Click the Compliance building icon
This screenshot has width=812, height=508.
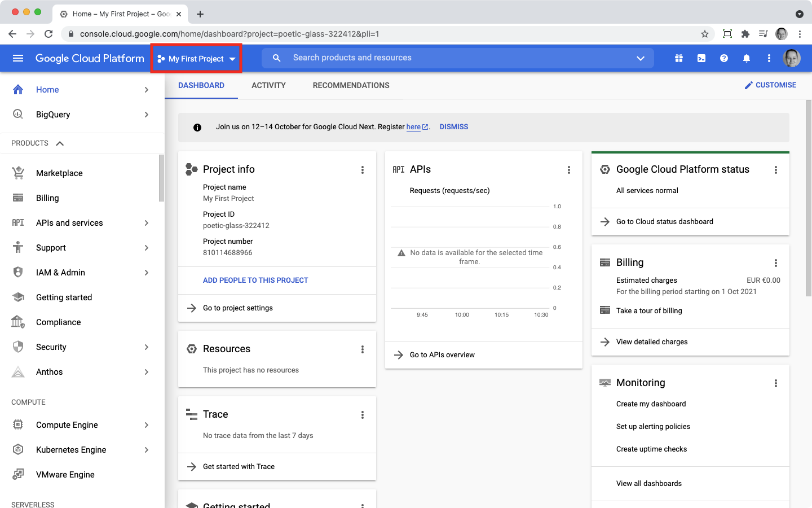18,322
